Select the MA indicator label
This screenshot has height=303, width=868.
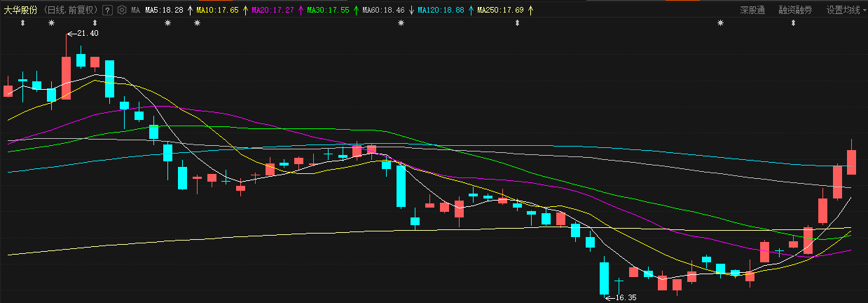pyautogui.click(x=136, y=11)
